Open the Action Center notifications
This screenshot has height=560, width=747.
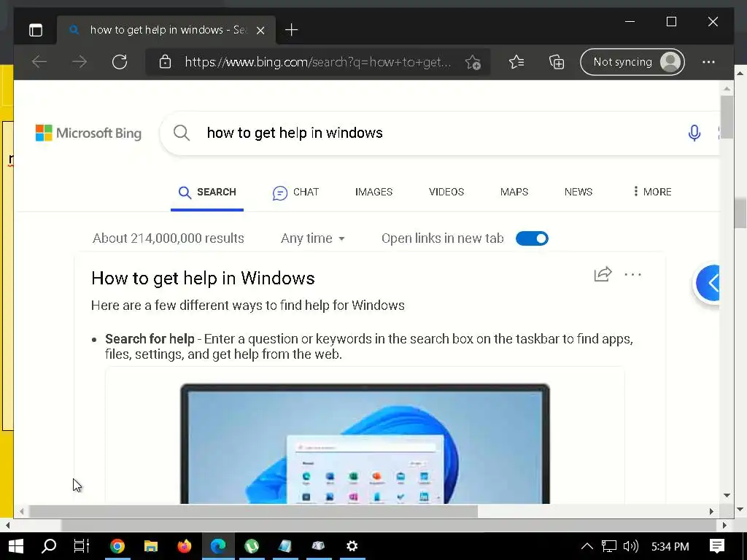716,546
